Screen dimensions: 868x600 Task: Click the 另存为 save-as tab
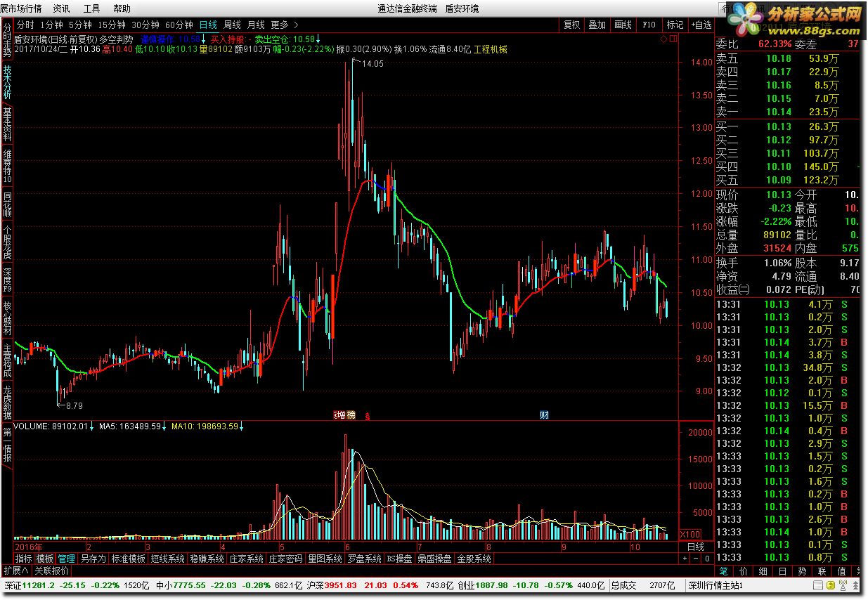[x=93, y=559]
